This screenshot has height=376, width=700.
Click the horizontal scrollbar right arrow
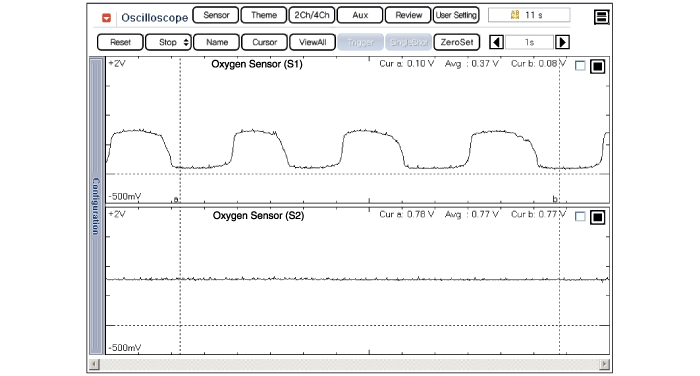tap(604, 364)
